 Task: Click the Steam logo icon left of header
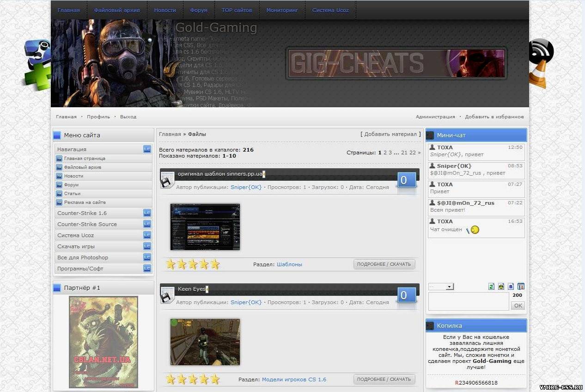[38, 52]
